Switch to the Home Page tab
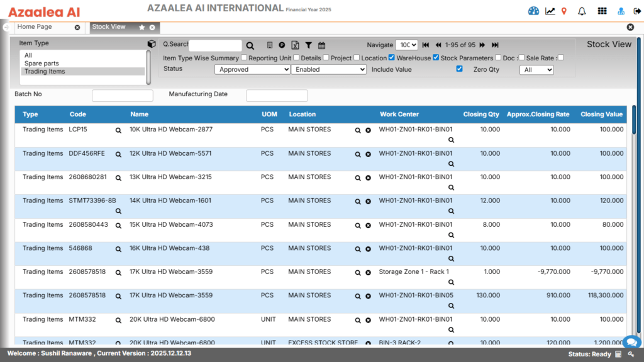The image size is (644, 362). (x=35, y=27)
